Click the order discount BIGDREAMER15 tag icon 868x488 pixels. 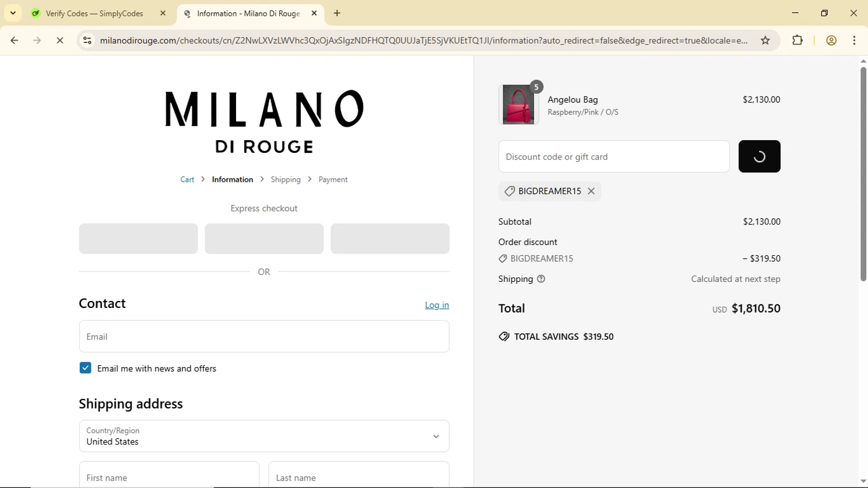tap(503, 259)
